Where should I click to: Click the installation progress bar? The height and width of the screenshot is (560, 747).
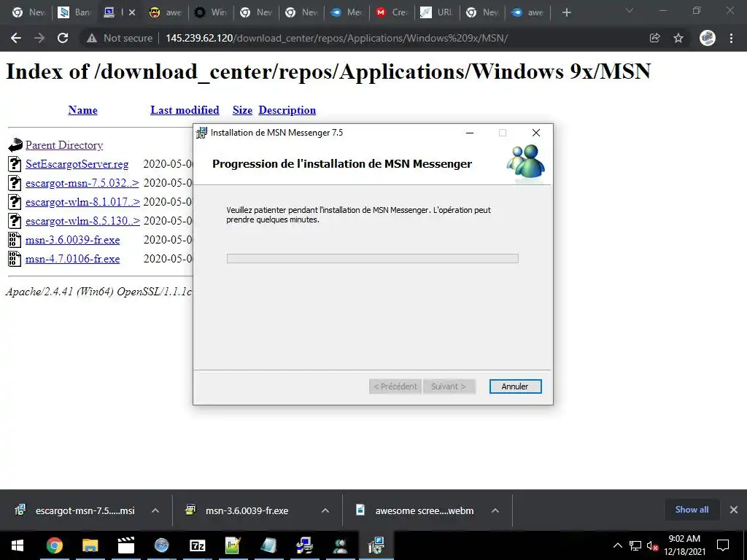373,258
